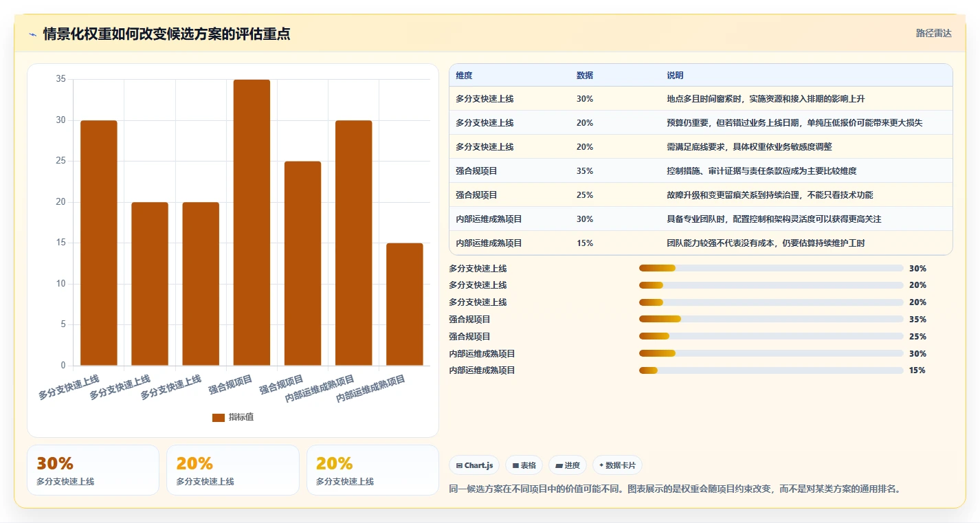Image resolution: width=980 pixels, height=523 pixels.
Task: Click table cell 25% in 强合规项目 row
Action: pyautogui.click(x=585, y=195)
